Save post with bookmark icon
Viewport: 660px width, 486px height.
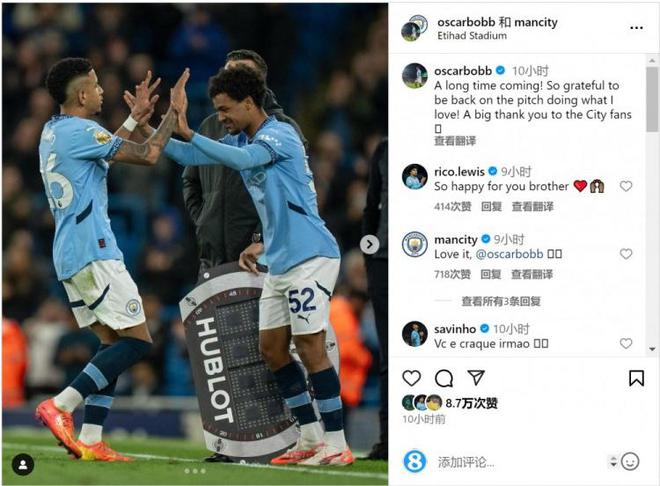(x=636, y=378)
